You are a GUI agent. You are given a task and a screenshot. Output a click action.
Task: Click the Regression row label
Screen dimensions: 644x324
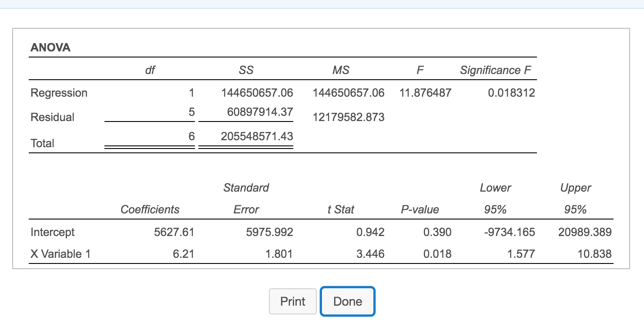coord(59,93)
